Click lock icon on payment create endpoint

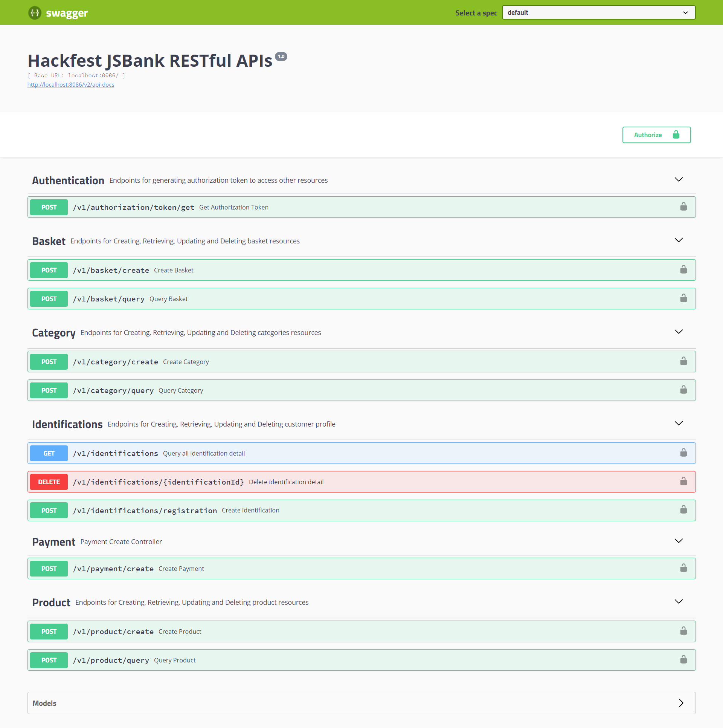click(683, 568)
